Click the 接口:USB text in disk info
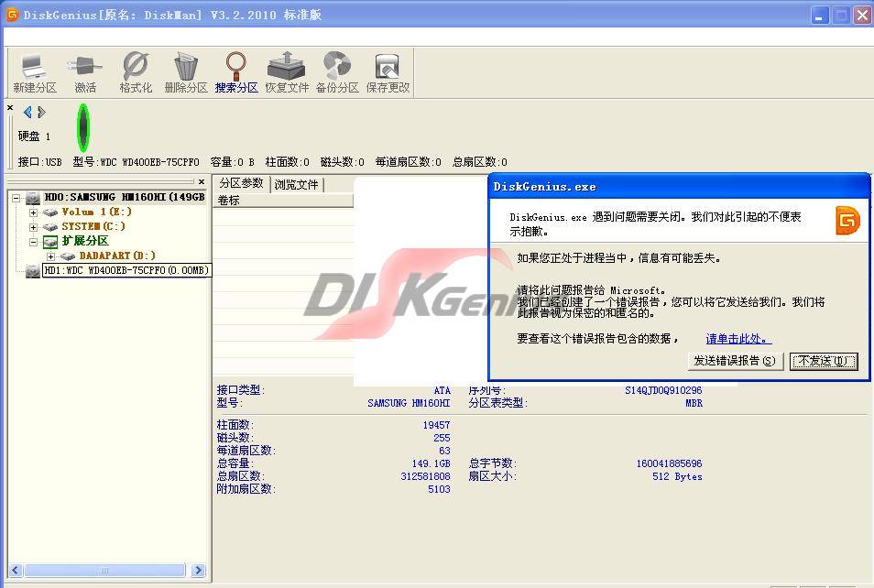Image resolution: width=874 pixels, height=588 pixels. coord(39,162)
